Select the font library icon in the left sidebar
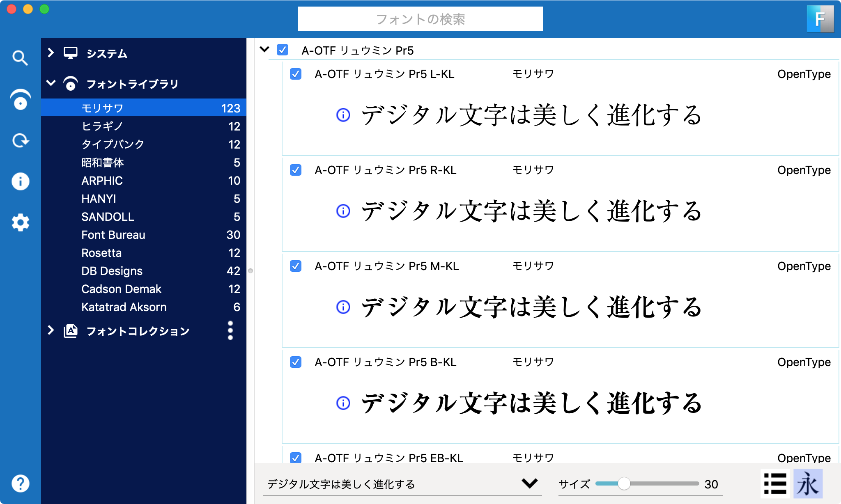Screen dimensions: 841x504 pyautogui.click(x=20, y=99)
